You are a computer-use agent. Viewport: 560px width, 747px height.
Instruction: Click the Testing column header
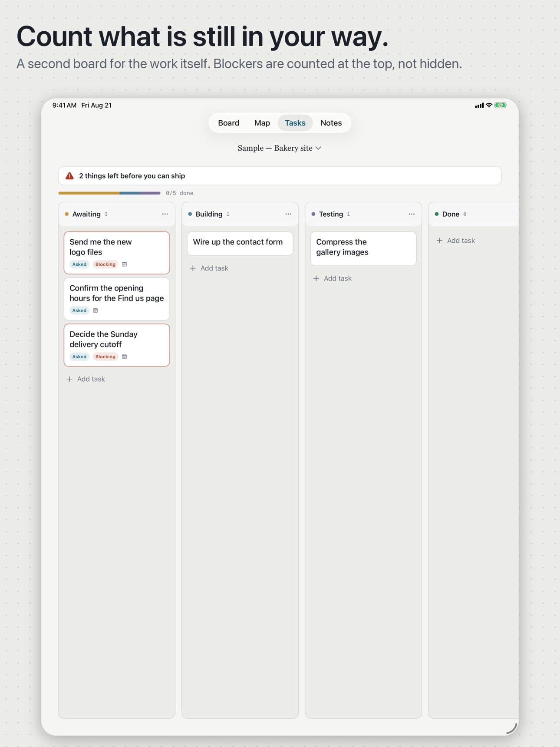363,214
